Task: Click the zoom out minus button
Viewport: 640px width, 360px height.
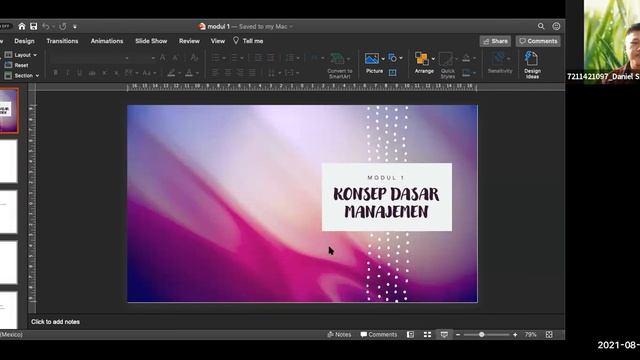Action: [458, 335]
